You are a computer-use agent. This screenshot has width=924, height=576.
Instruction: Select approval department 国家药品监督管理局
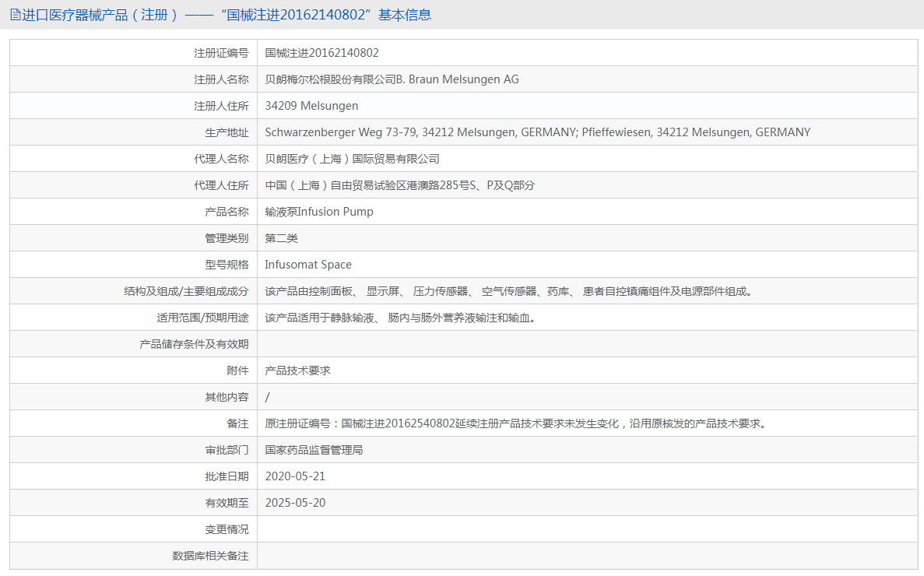click(x=314, y=450)
